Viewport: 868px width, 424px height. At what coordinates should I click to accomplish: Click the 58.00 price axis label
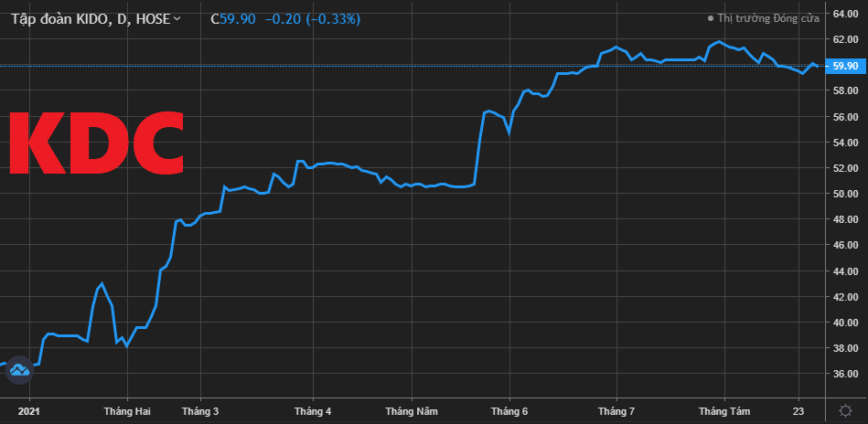845,90
